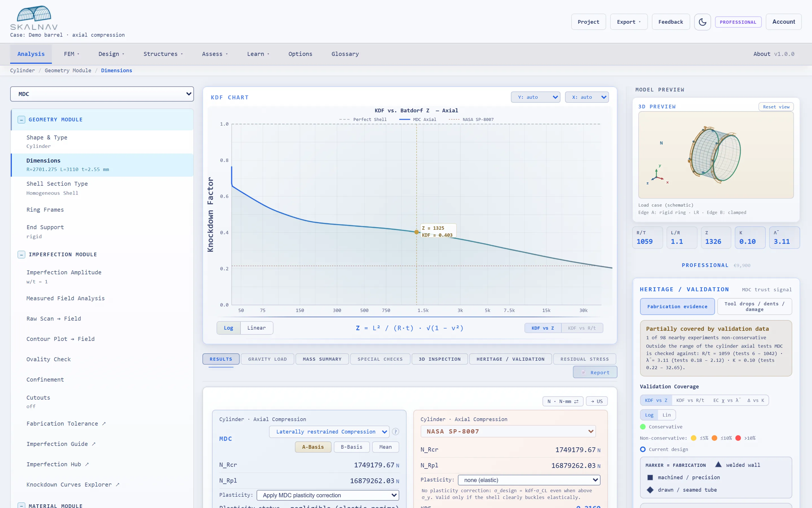Click the SKALNAV logo

click(x=34, y=18)
